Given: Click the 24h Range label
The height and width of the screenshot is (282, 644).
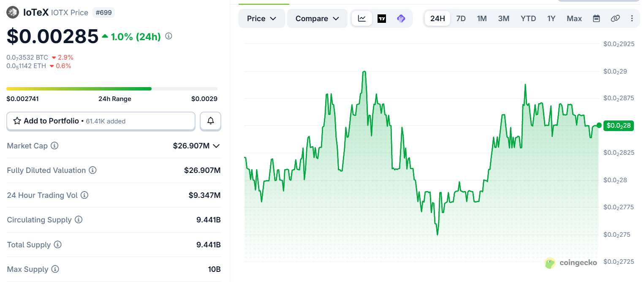Looking at the screenshot, I should click(115, 99).
